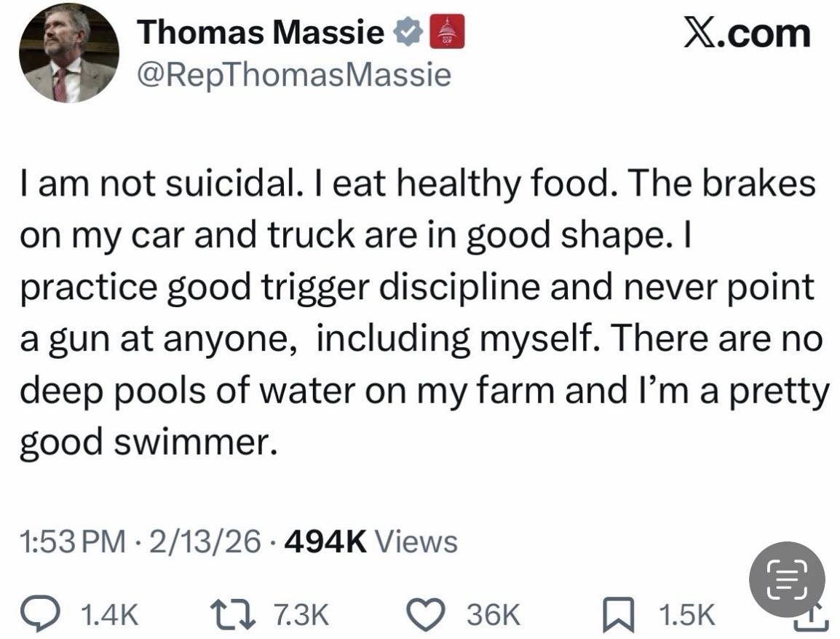Open the 494K Views analytics
840x639 pixels.
click(373, 541)
